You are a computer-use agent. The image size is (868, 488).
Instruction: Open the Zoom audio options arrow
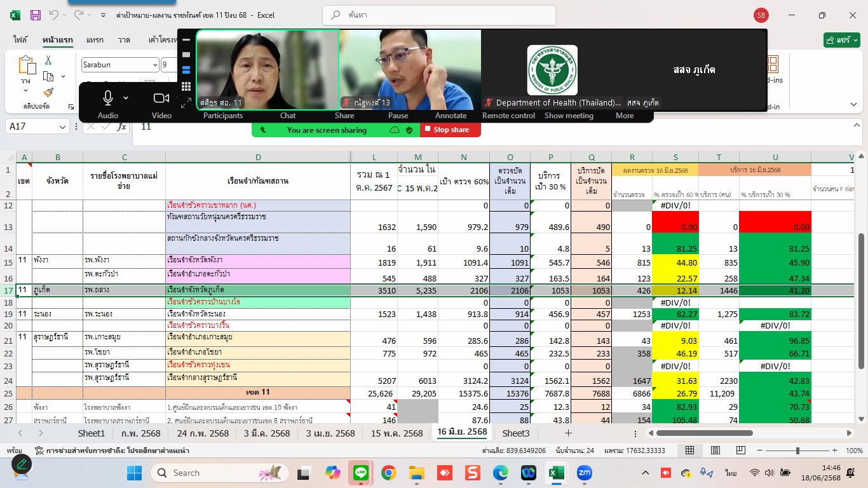126,98
